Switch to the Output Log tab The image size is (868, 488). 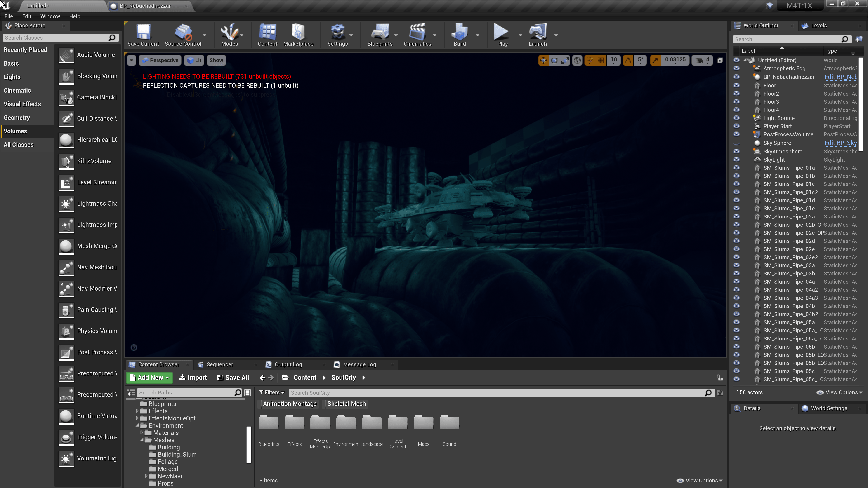[288, 364]
